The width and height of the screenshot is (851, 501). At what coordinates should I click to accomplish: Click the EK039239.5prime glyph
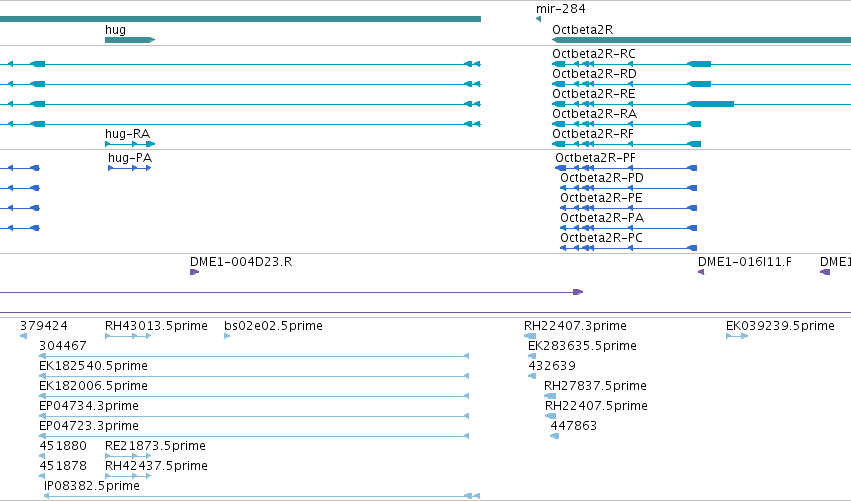click(x=737, y=336)
